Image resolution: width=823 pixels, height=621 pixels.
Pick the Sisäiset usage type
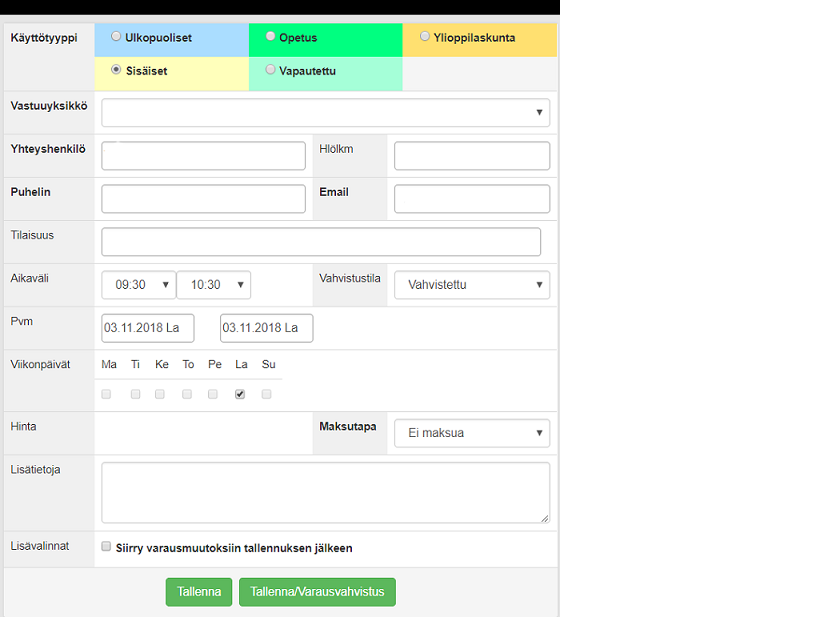(x=117, y=70)
